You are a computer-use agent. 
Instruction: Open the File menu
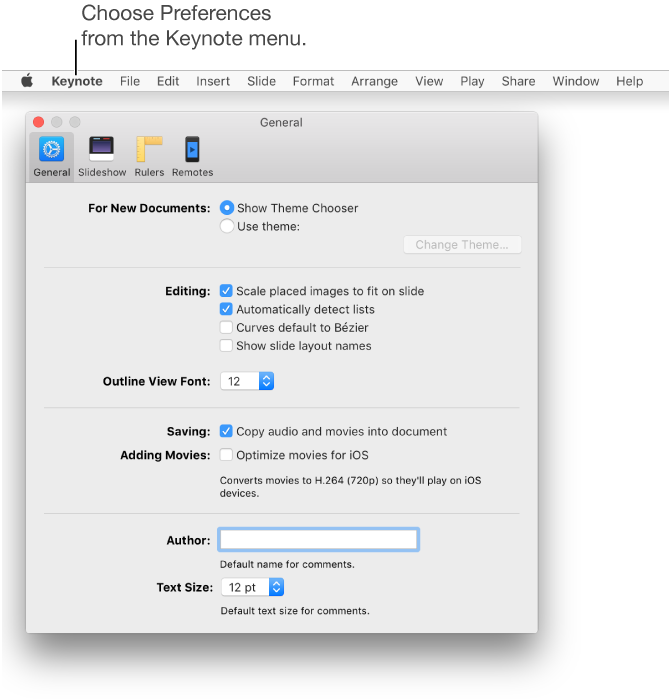pos(130,81)
